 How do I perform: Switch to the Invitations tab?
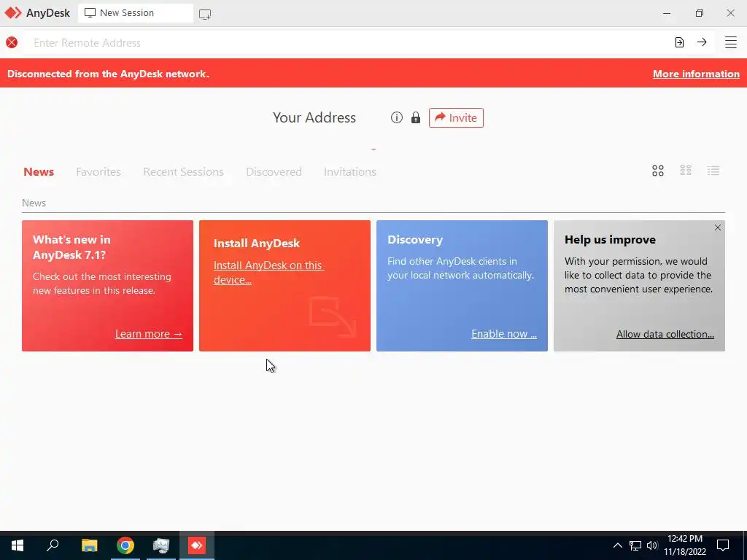pyautogui.click(x=350, y=172)
